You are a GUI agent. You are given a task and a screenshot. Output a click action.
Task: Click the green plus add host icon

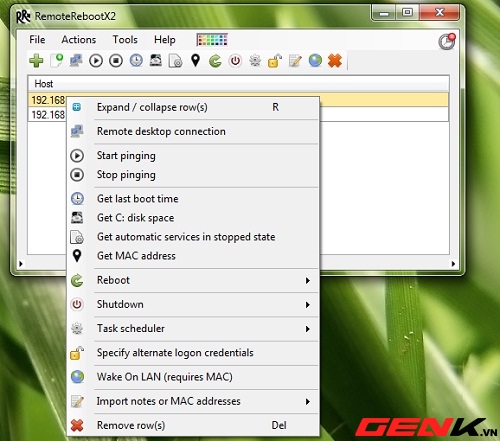tap(36, 61)
